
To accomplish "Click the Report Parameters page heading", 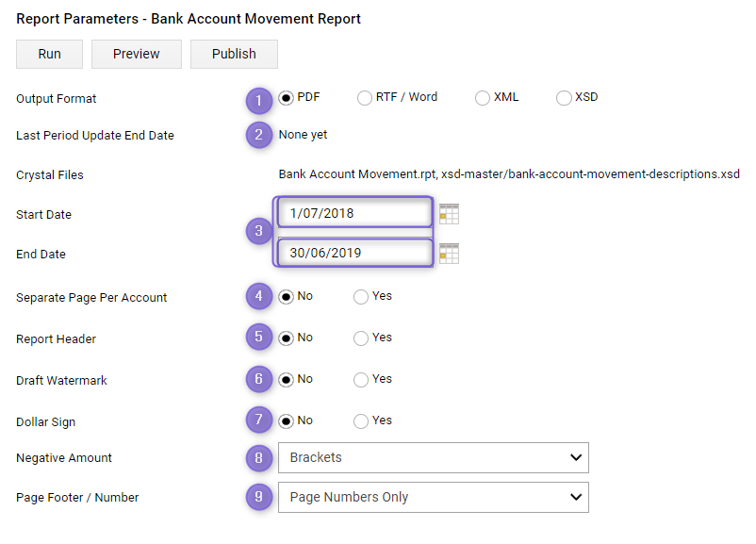I will 189,19.
